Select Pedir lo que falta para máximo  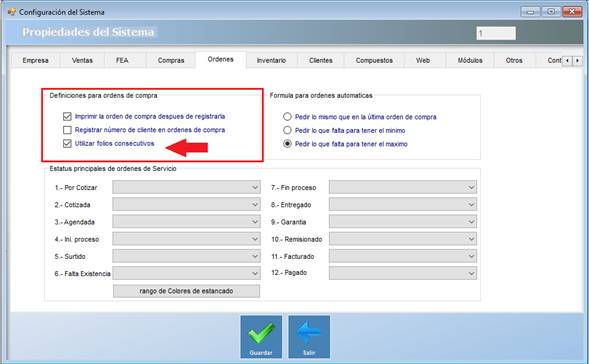pyautogui.click(x=287, y=144)
